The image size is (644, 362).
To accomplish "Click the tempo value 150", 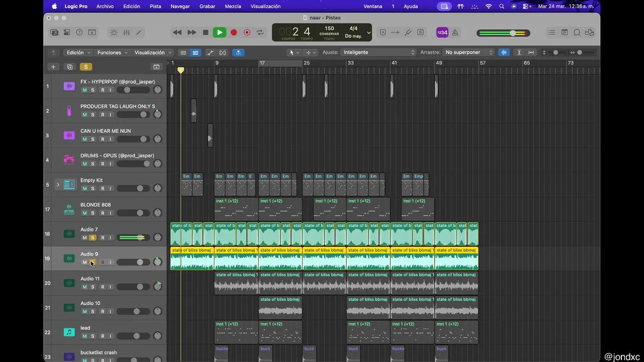I will click(329, 29).
